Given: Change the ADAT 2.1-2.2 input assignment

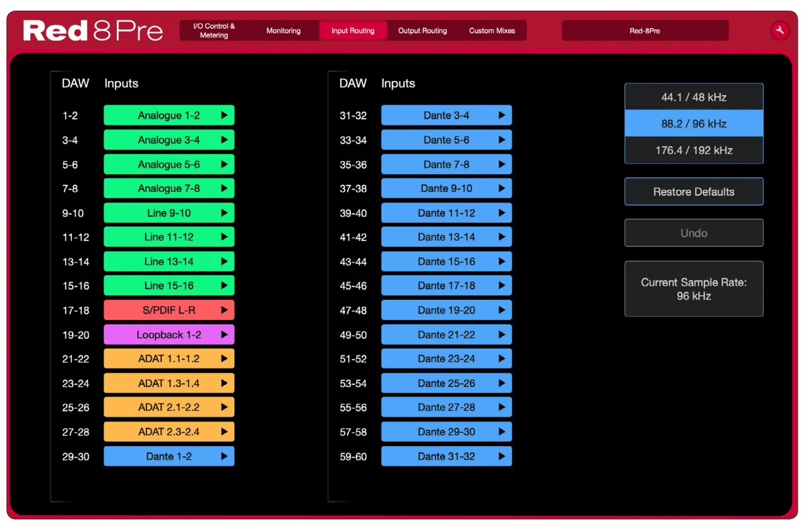Looking at the screenshot, I should pyautogui.click(x=169, y=407).
